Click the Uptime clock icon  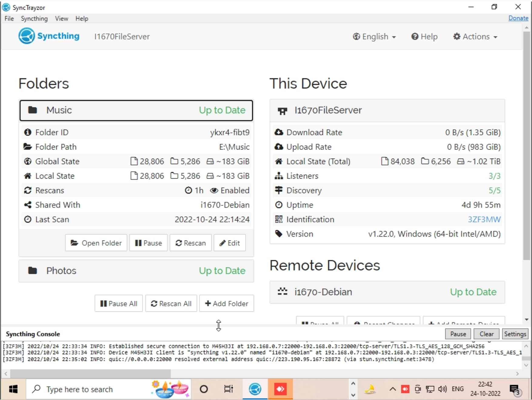point(279,205)
